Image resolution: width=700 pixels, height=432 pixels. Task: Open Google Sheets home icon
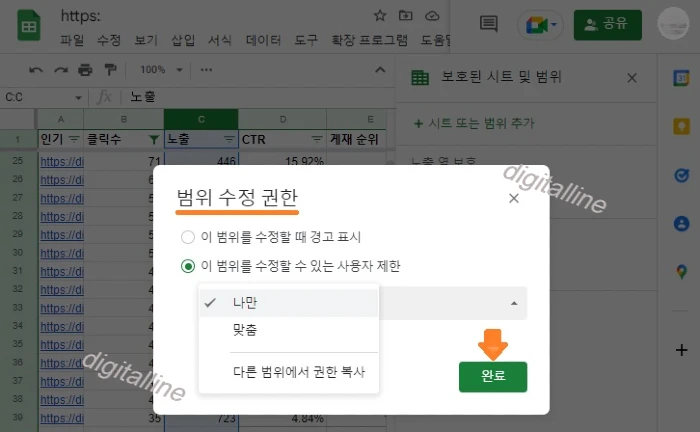coord(29,26)
